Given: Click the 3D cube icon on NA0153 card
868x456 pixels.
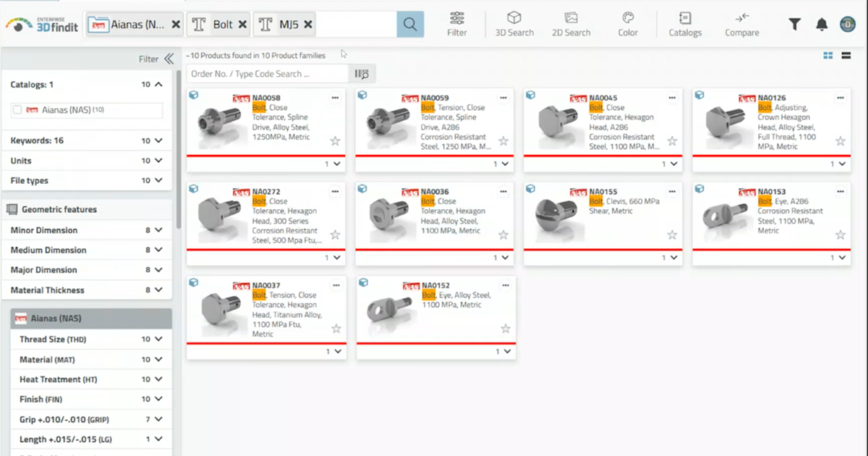Looking at the screenshot, I should point(699,189).
